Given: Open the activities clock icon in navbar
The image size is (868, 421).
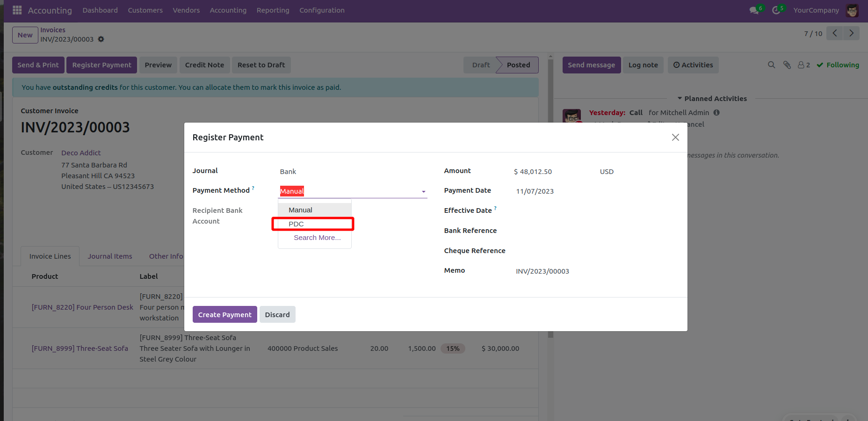Looking at the screenshot, I should coord(776,10).
